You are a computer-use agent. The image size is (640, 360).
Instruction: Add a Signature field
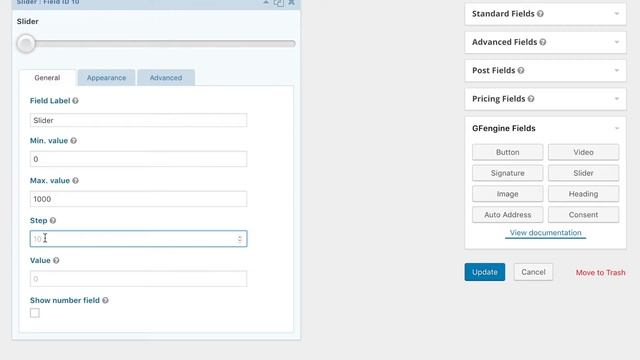(x=507, y=173)
